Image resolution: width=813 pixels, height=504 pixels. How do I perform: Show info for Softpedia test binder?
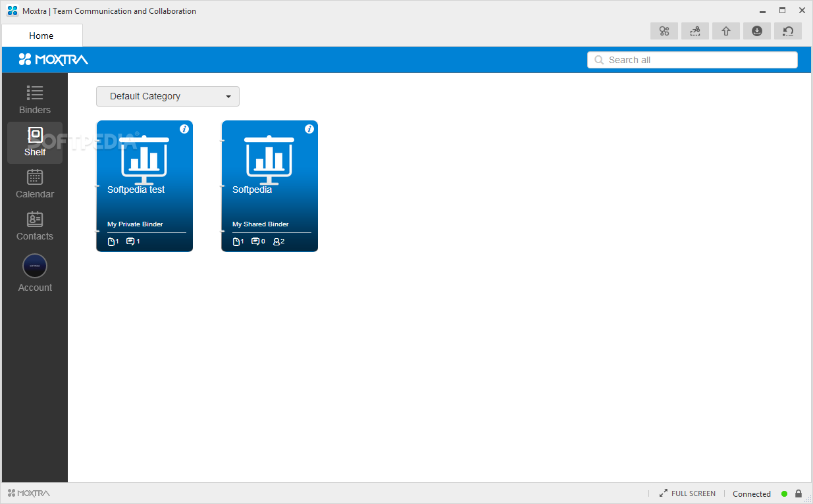pyautogui.click(x=184, y=129)
